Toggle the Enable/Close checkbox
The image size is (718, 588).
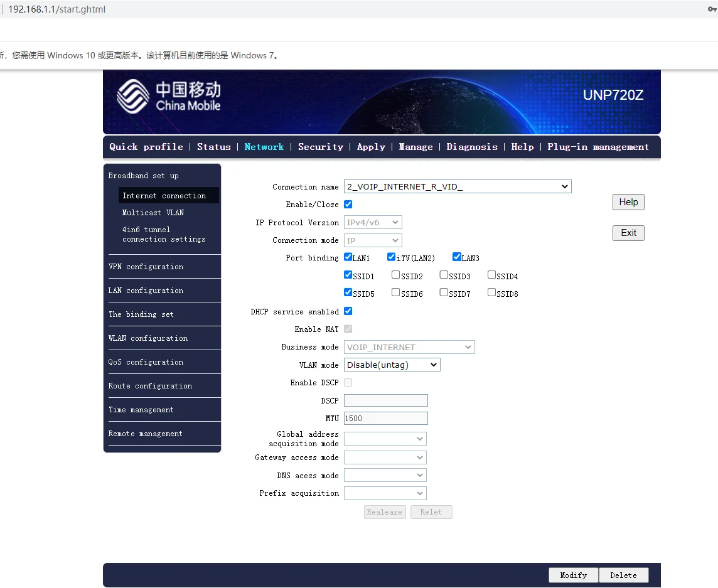(348, 204)
